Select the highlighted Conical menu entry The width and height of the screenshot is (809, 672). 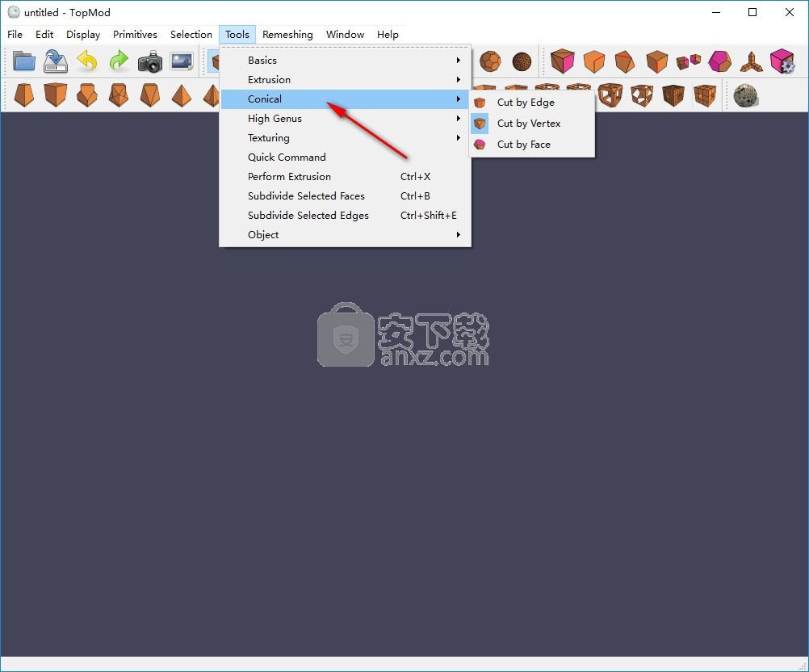[346, 99]
